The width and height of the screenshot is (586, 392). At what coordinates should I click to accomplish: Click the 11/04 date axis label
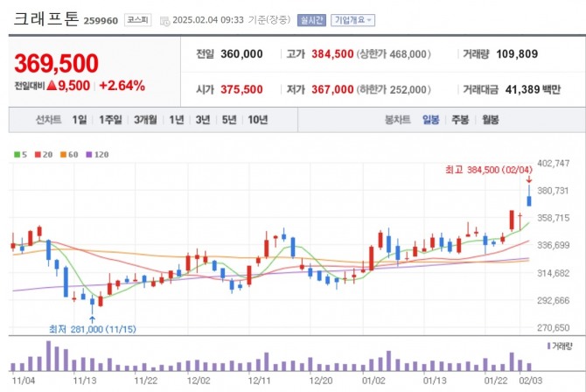coord(24,381)
